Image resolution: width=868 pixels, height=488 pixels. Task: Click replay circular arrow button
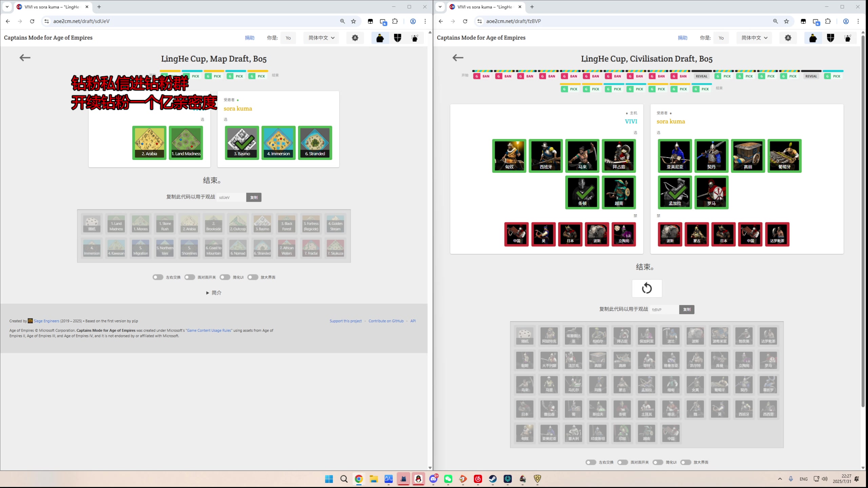coord(647,288)
